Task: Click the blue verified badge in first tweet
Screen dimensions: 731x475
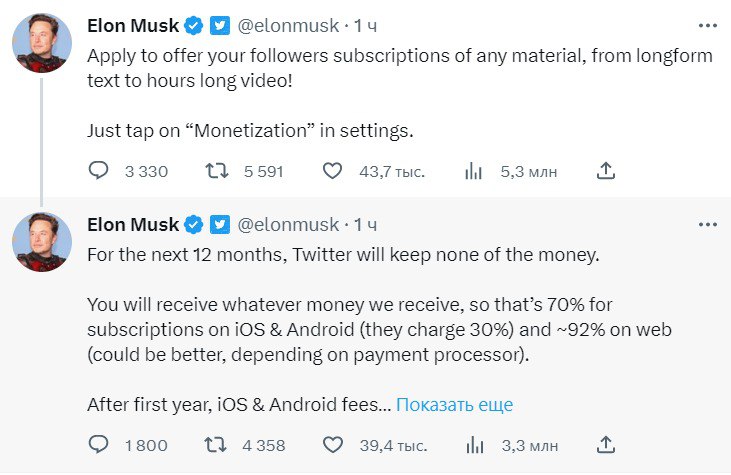Action: 196,25
